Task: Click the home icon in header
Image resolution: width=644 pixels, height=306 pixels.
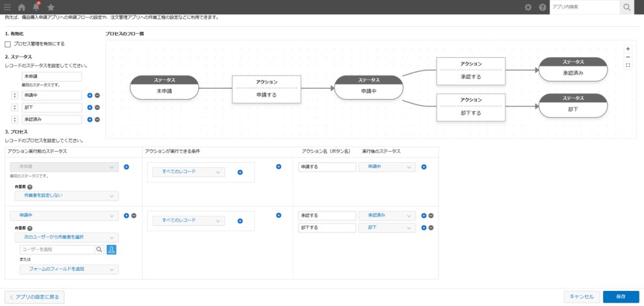Action: [21, 7]
